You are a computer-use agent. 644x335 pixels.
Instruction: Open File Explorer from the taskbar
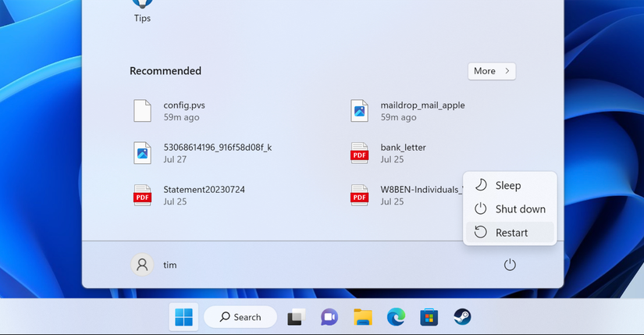[x=363, y=317]
